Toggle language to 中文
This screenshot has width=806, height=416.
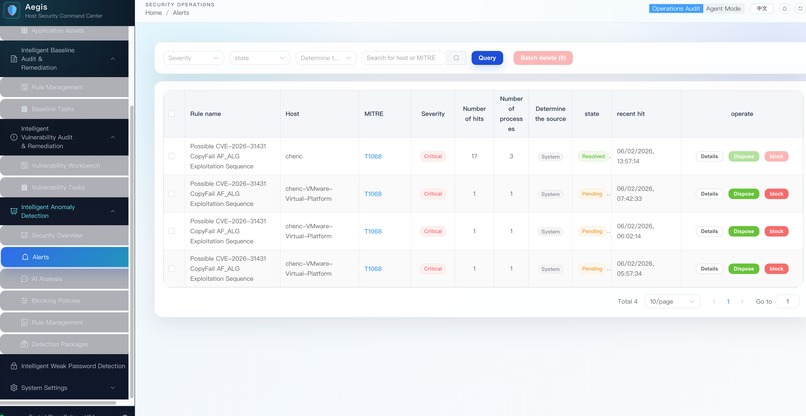click(x=762, y=9)
